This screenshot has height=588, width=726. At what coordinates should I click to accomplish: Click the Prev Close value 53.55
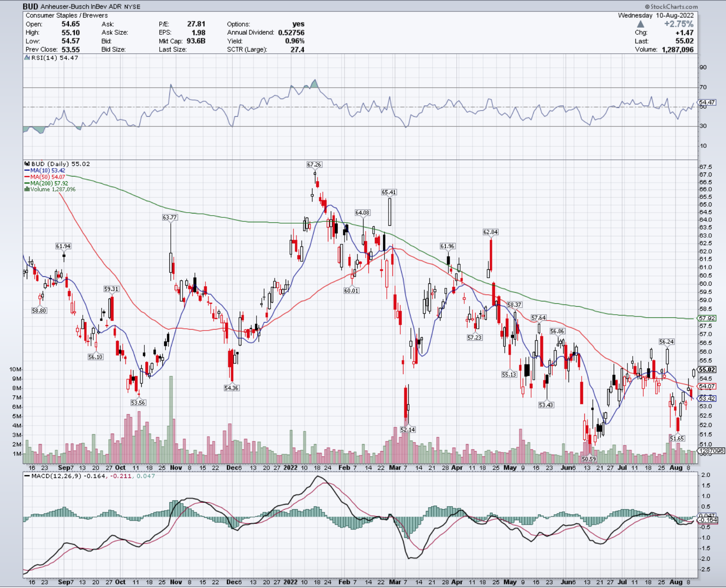[71, 49]
